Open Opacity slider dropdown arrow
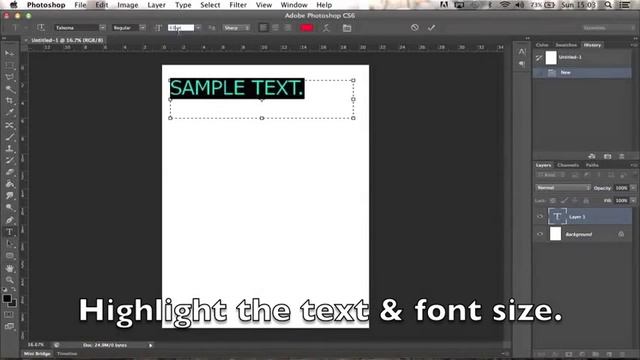 click(x=633, y=188)
